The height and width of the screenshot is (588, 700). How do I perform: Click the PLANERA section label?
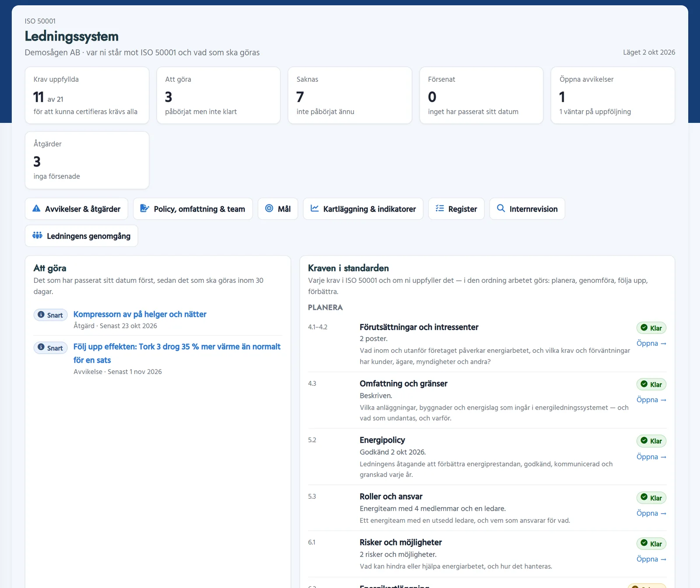point(325,307)
